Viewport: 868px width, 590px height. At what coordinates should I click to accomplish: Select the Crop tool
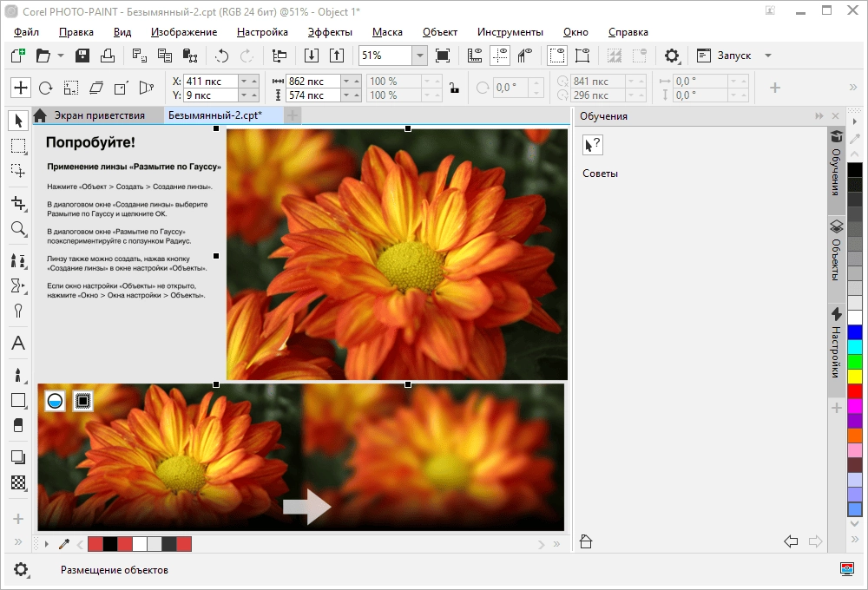(18, 204)
